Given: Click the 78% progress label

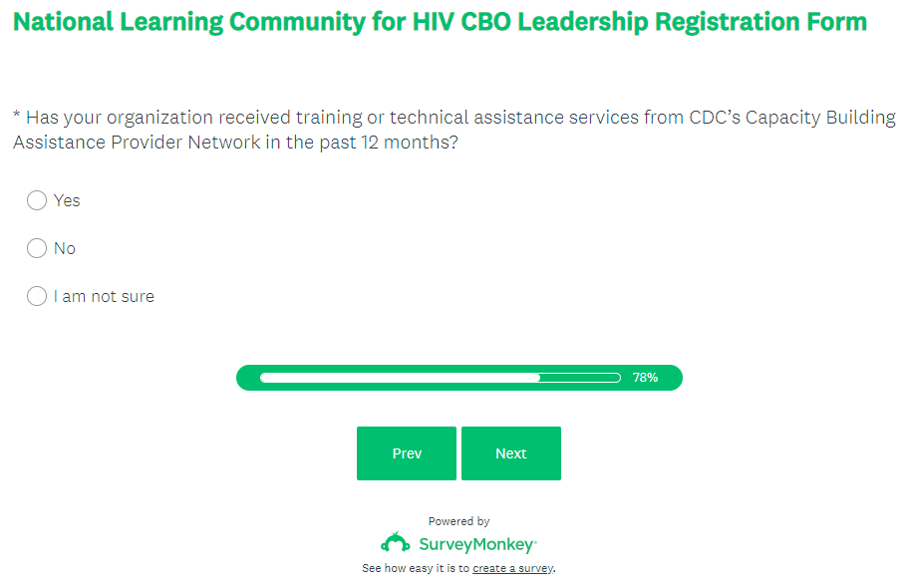Looking at the screenshot, I should click(645, 378).
